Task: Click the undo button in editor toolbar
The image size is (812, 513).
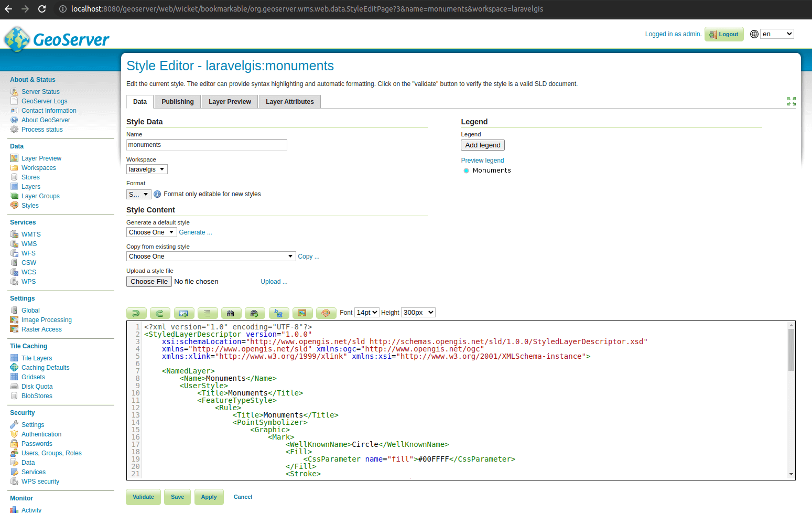Action: tap(136, 313)
